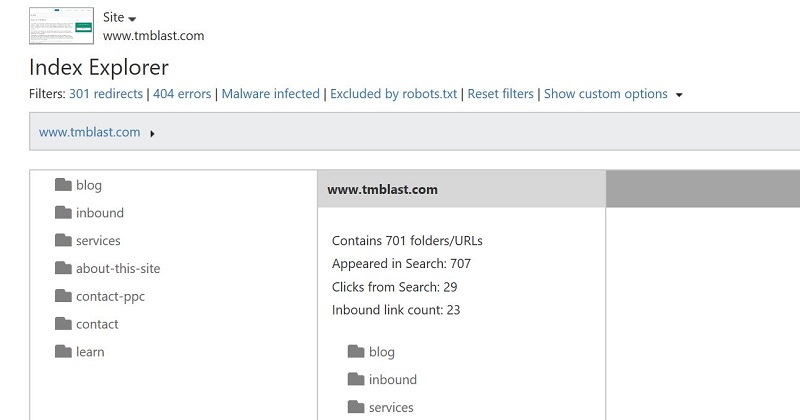This screenshot has width=800, height=420.
Task: Open the Site dropdown arrow
Action: coord(132,19)
